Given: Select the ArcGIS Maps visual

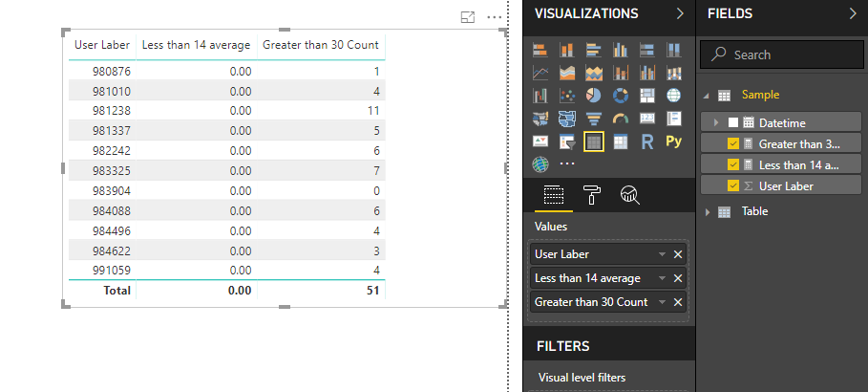Looking at the screenshot, I should click(540, 164).
